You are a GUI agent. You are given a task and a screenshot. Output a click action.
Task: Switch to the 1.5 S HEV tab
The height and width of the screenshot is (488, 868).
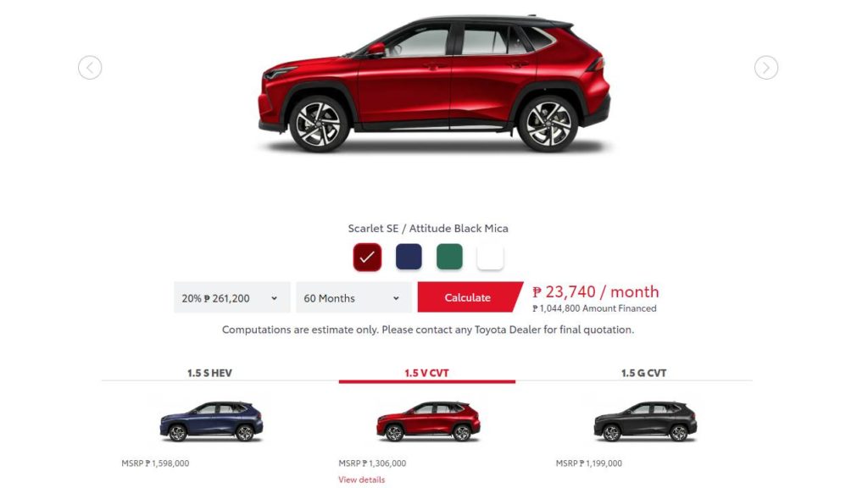209,373
